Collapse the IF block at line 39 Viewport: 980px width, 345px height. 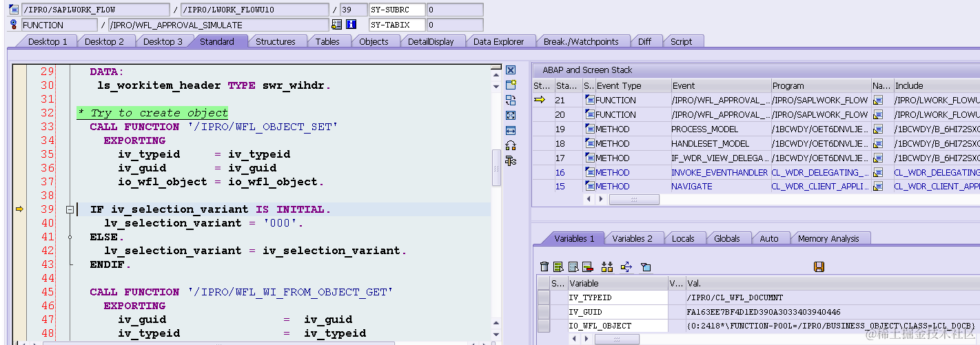70,209
